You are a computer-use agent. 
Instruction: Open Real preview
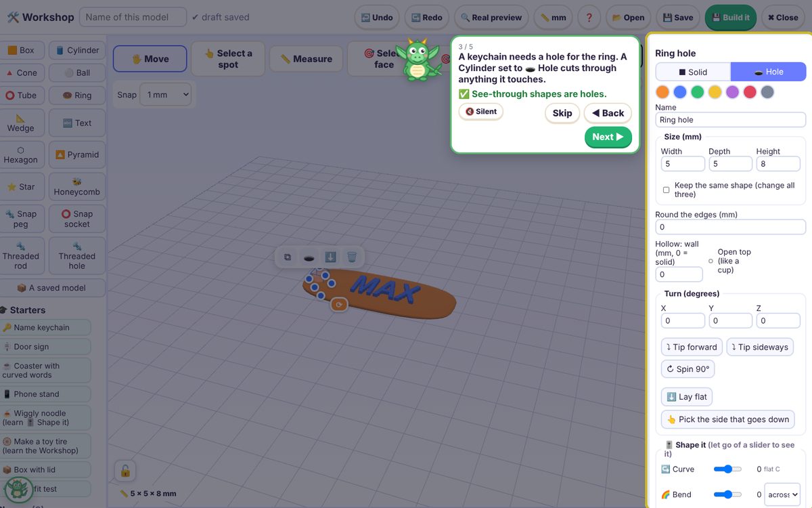point(491,18)
